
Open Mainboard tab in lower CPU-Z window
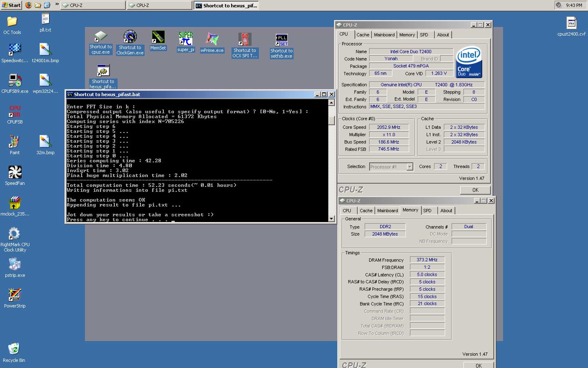tap(388, 211)
